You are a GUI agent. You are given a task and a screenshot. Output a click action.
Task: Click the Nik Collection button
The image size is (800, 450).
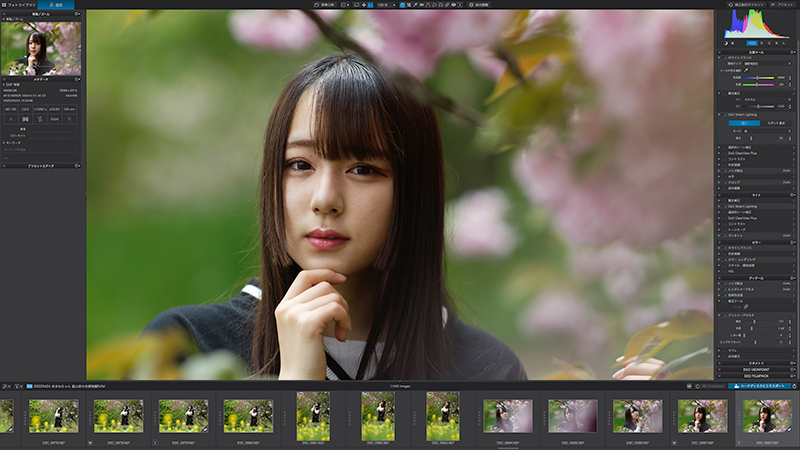(x=710, y=386)
